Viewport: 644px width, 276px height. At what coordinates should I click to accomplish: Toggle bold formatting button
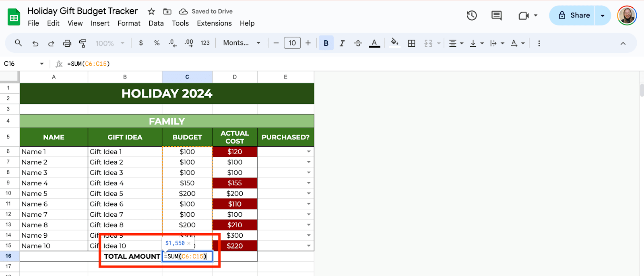[x=326, y=43]
